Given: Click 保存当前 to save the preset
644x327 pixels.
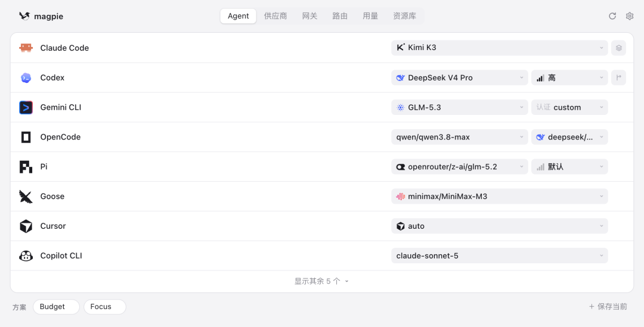Looking at the screenshot, I should click(x=608, y=307).
